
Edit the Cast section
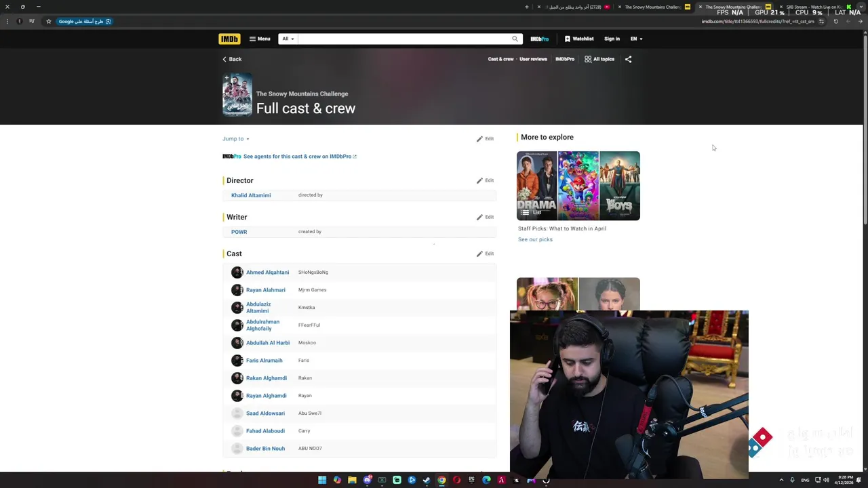click(485, 253)
